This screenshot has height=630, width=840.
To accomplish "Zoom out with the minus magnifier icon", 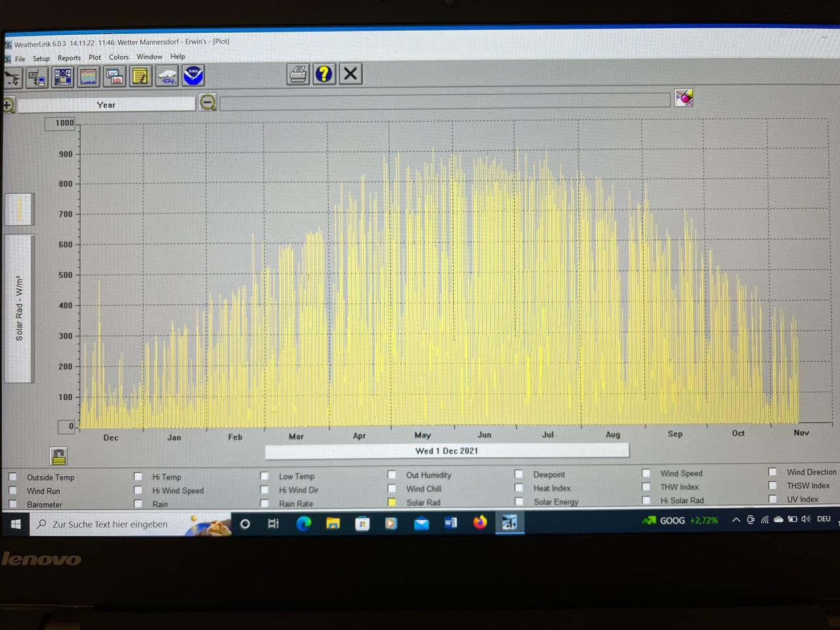I will pos(208,102).
